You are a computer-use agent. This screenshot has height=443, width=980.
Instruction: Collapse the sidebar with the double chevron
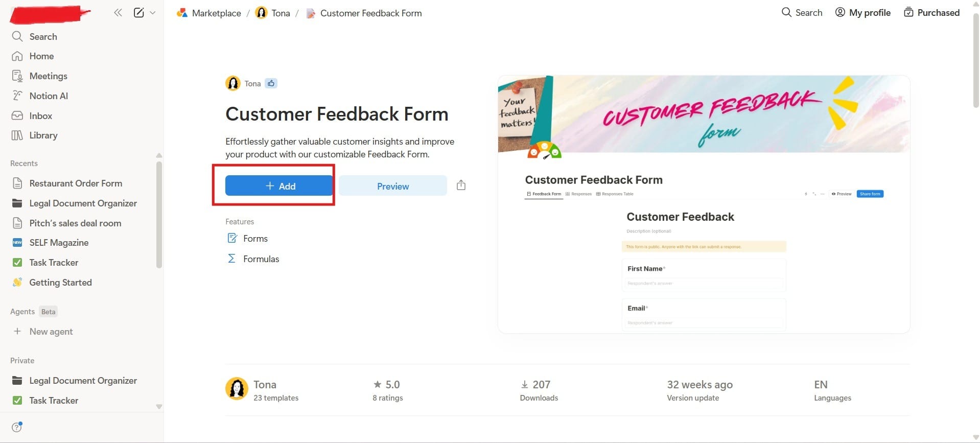coord(118,13)
